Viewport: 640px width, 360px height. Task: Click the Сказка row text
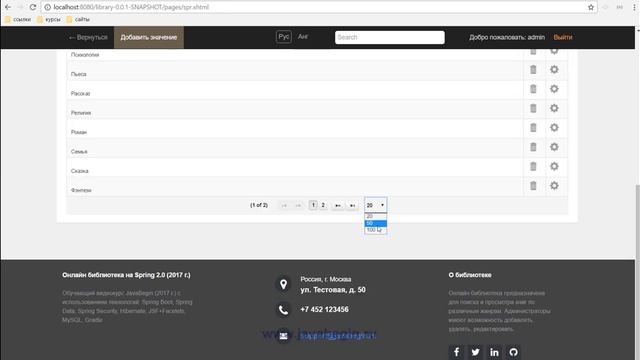[x=80, y=171]
